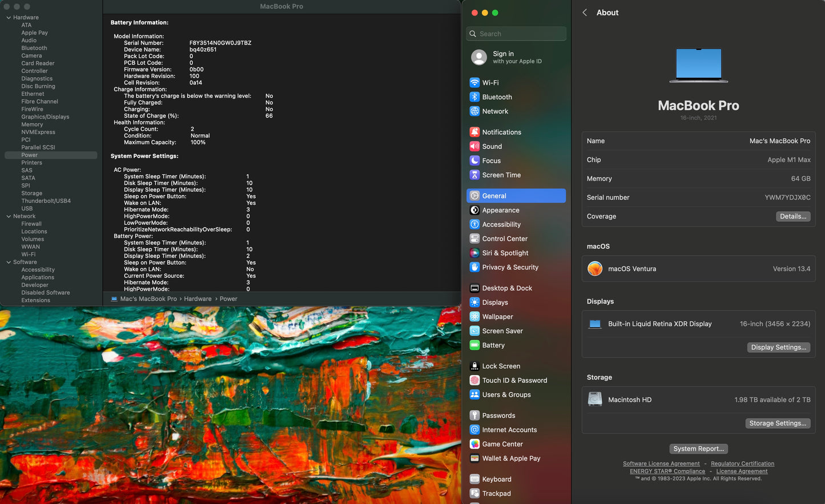
Task: Open the Focus moon icon
Action: (474, 160)
